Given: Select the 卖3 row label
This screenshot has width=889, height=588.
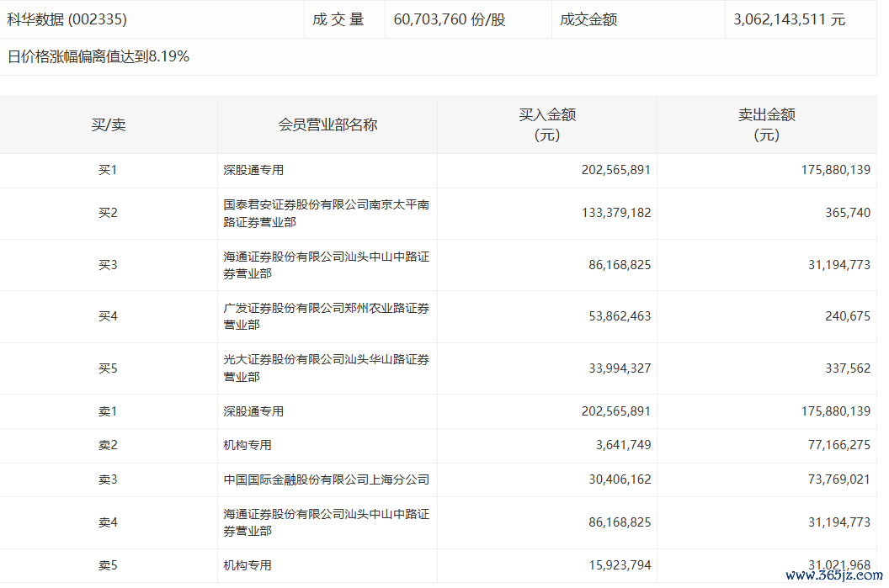Looking at the screenshot, I should 108,479.
